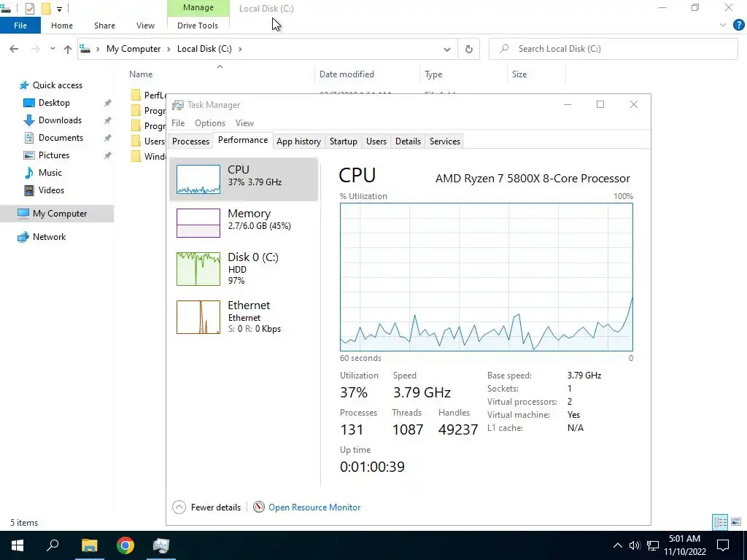Launch Google Chrome from taskbar
747x560 pixels.
click(125, 545)
